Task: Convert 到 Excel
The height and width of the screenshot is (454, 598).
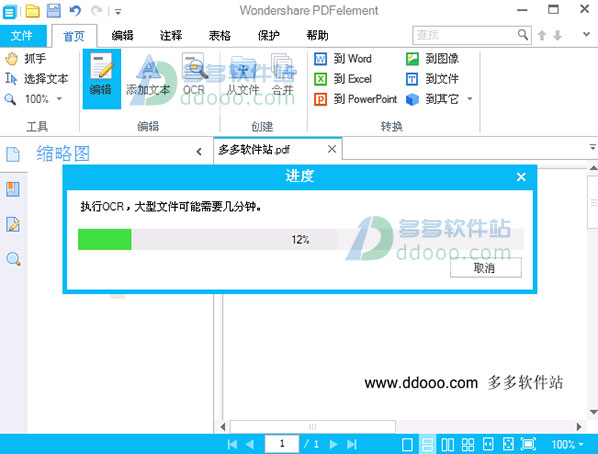Action: point(343,79)
